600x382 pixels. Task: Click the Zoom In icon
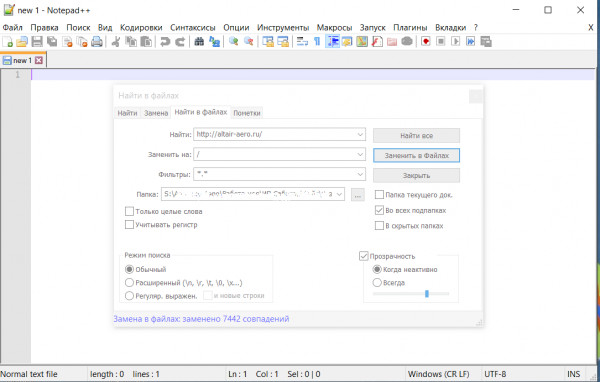tap(233, 41)
